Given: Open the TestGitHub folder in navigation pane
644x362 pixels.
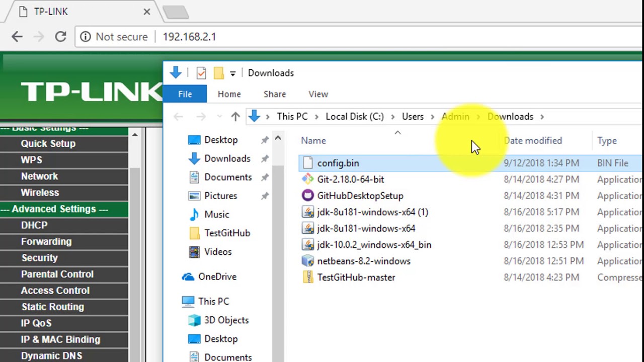Looking at the screenshot, I should [x=227, y=233].
